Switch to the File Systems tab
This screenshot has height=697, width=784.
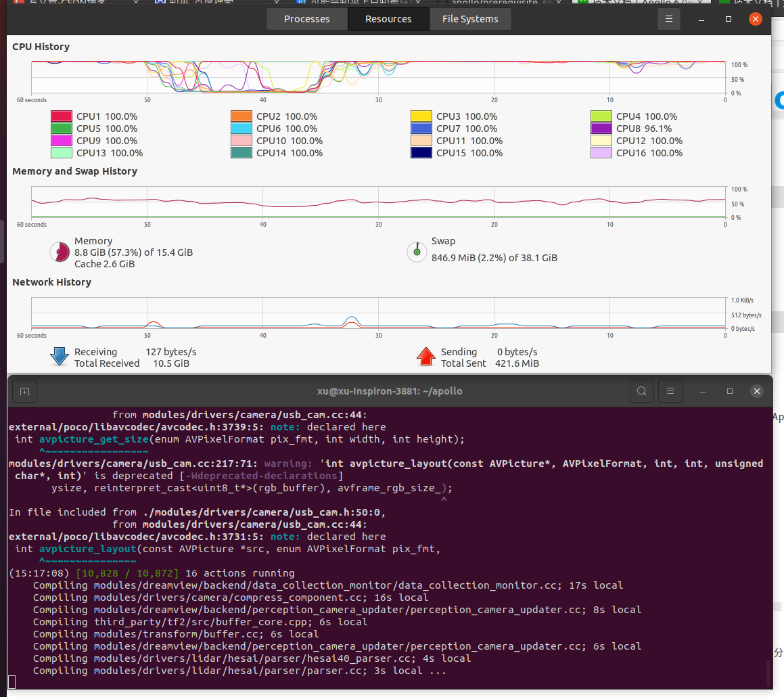[x=470, y=19]
